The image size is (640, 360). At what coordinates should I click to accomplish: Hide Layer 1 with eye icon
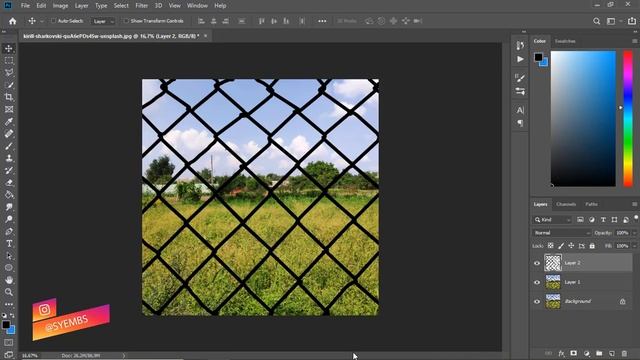click(537, 282)
